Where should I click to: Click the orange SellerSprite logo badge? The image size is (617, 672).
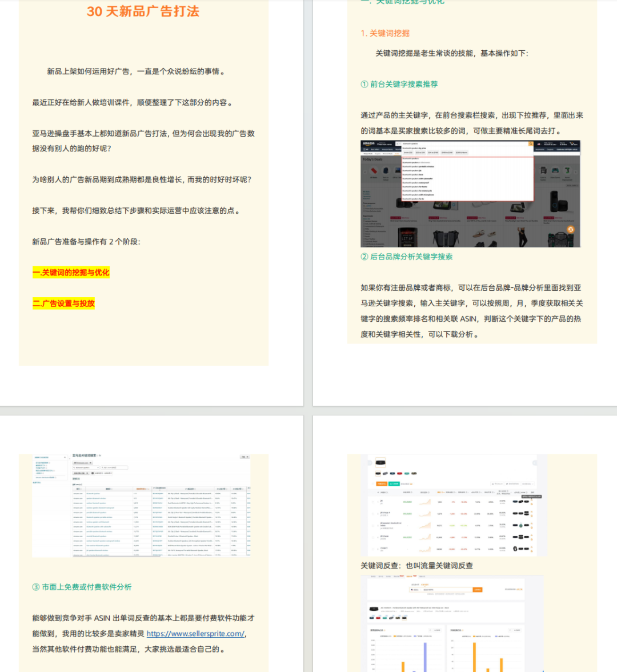571,229
